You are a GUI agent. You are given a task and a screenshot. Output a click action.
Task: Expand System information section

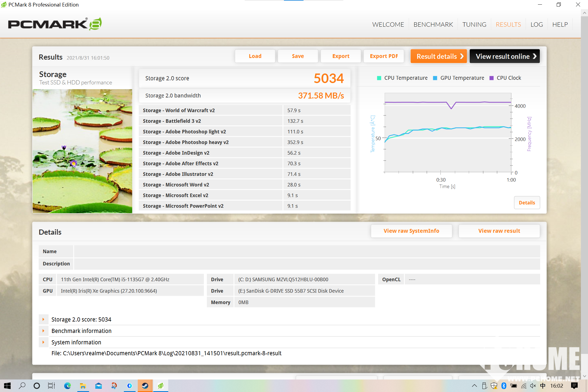[43, 342]
